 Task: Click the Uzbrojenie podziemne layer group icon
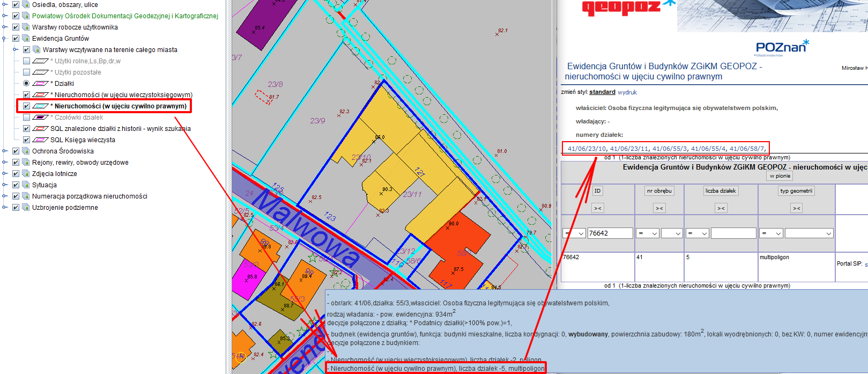pyautogui.click(x=25, y=208)
